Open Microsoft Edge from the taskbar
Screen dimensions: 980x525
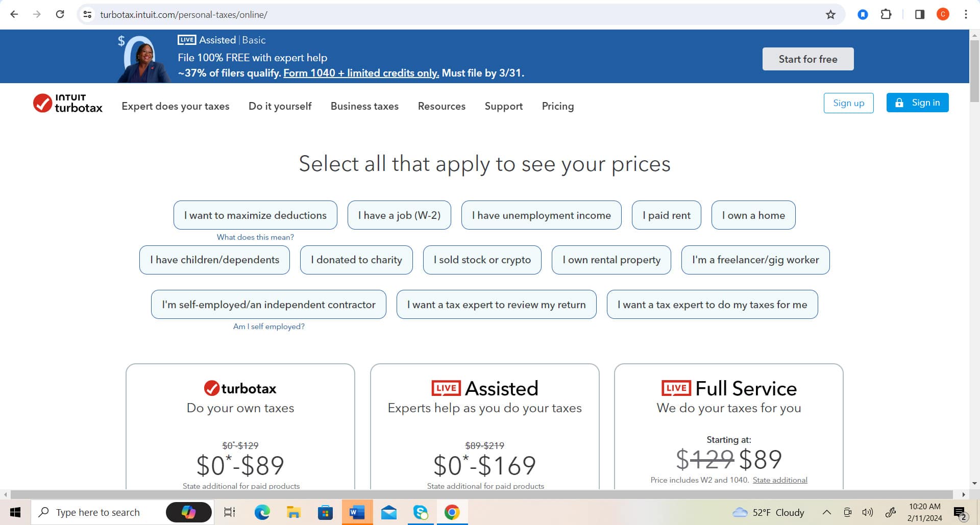click(262, 512)
